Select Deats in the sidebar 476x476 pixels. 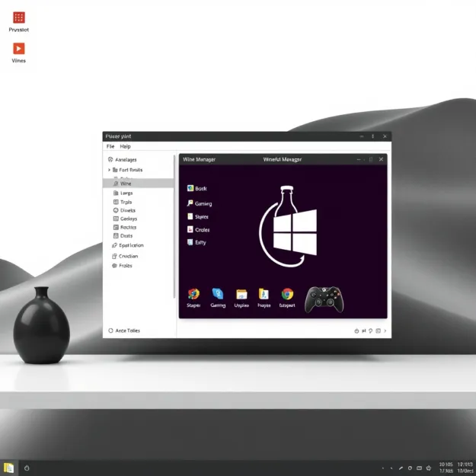pos(123,235)
